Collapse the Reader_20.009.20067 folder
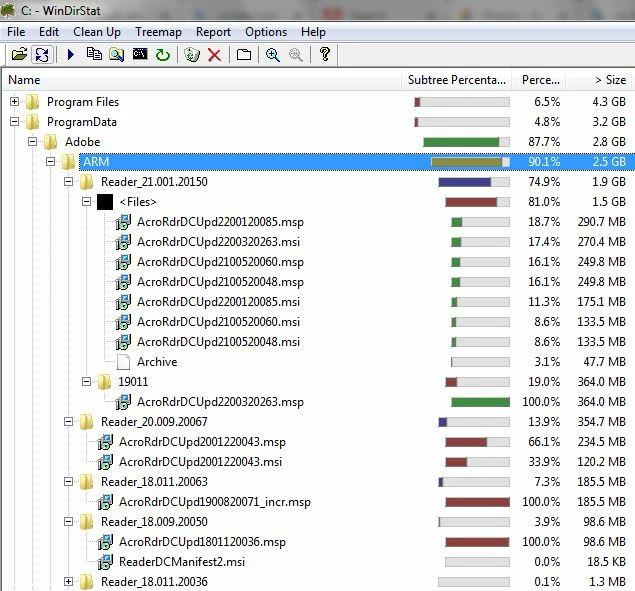Image resolution: width=635 pixels, height=591 pixels. pyautogui.click(x=69, y=422)
